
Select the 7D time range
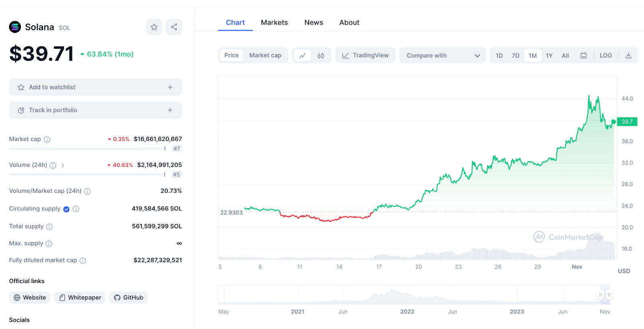tap(516, 56)
